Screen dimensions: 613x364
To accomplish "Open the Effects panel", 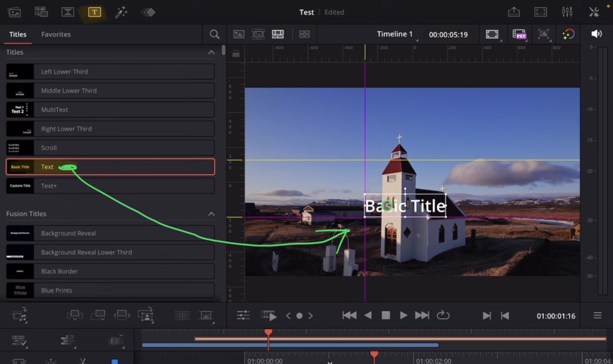I will (x=122, y=12).
